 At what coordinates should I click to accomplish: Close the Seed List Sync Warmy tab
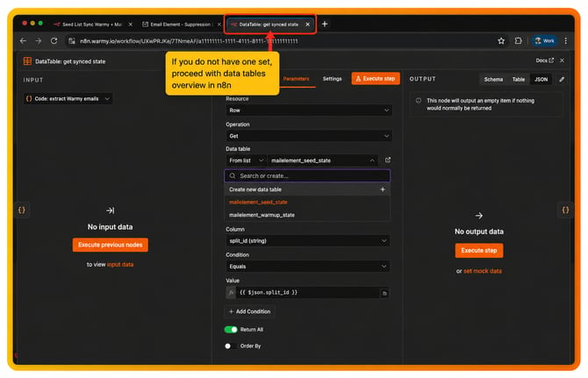[x=131, y=25]
